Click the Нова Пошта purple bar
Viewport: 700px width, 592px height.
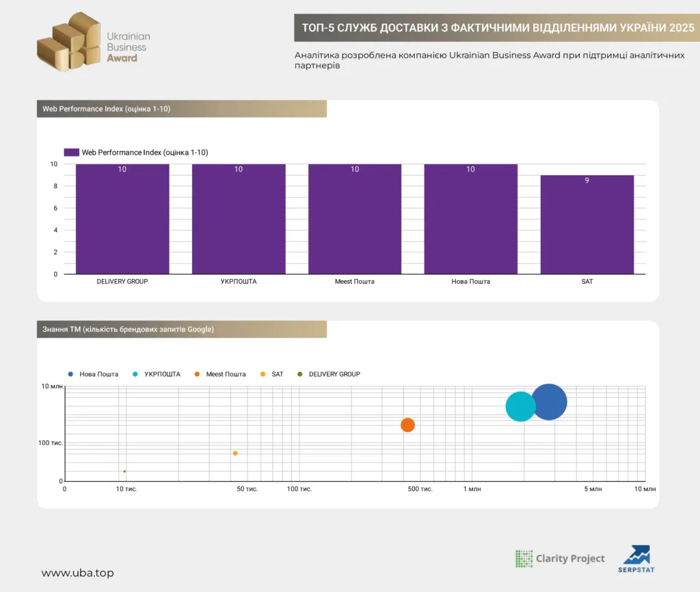(471, 219)
